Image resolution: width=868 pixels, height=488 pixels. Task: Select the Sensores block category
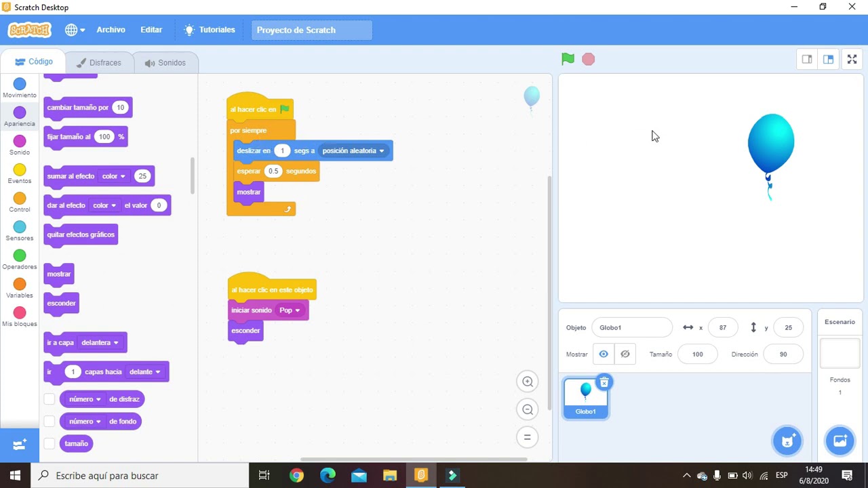tap(20, 230)
